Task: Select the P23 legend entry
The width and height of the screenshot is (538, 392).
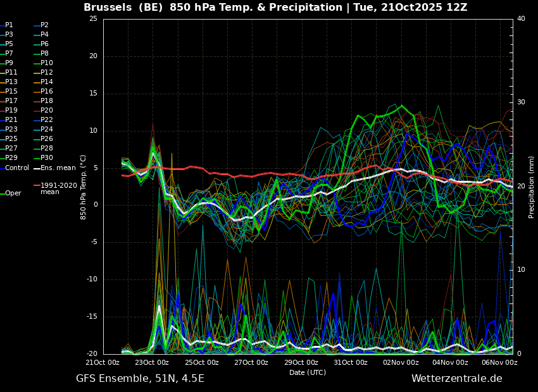Action: tap(11, 130)
